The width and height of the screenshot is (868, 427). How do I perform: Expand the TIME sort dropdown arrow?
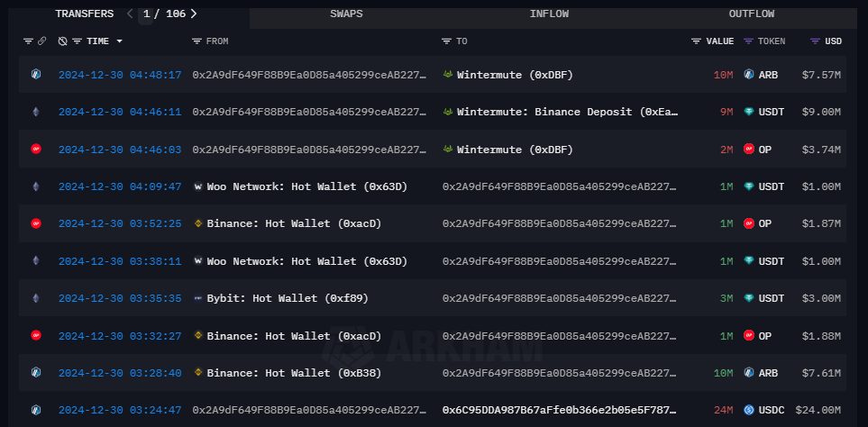coord(120,41)
